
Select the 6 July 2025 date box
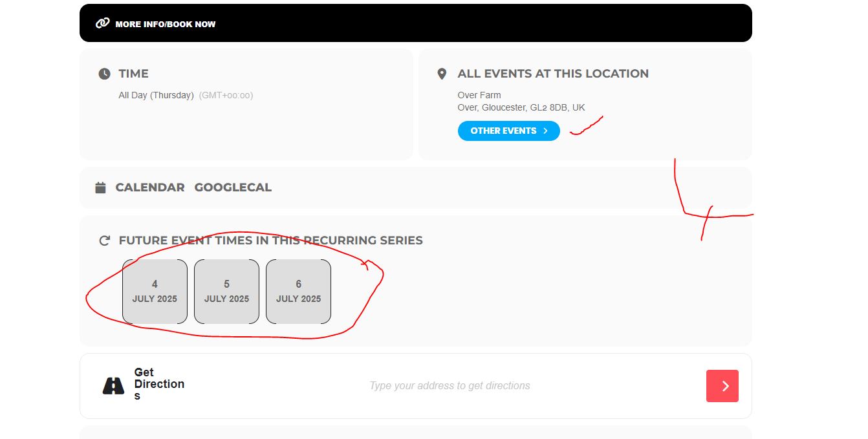(298, 292)
